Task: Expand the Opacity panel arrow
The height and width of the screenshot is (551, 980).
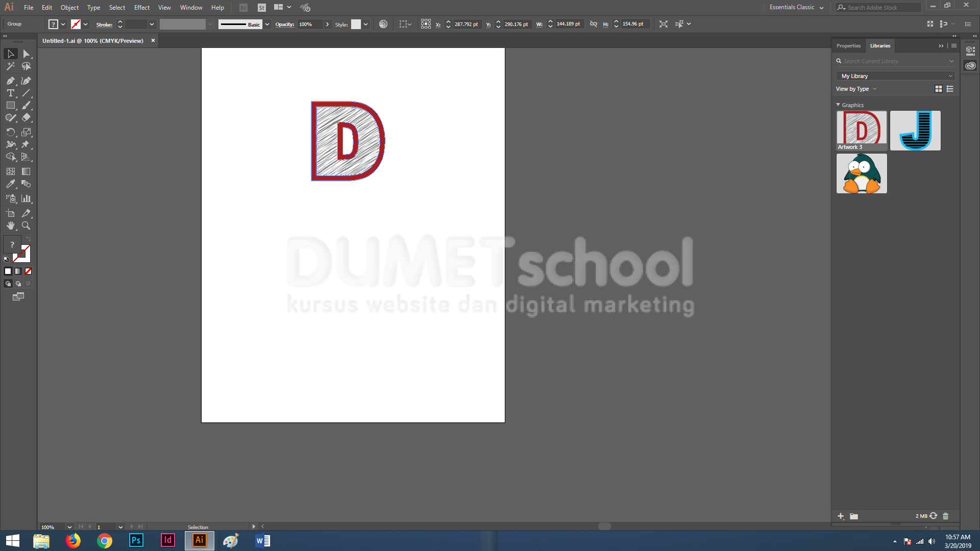Action: pos(327,24)
